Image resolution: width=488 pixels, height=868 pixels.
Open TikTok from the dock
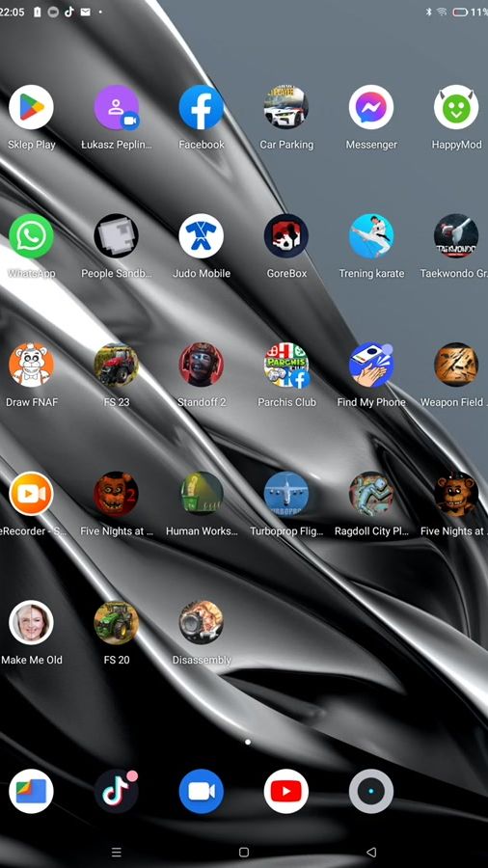(116, 792)
